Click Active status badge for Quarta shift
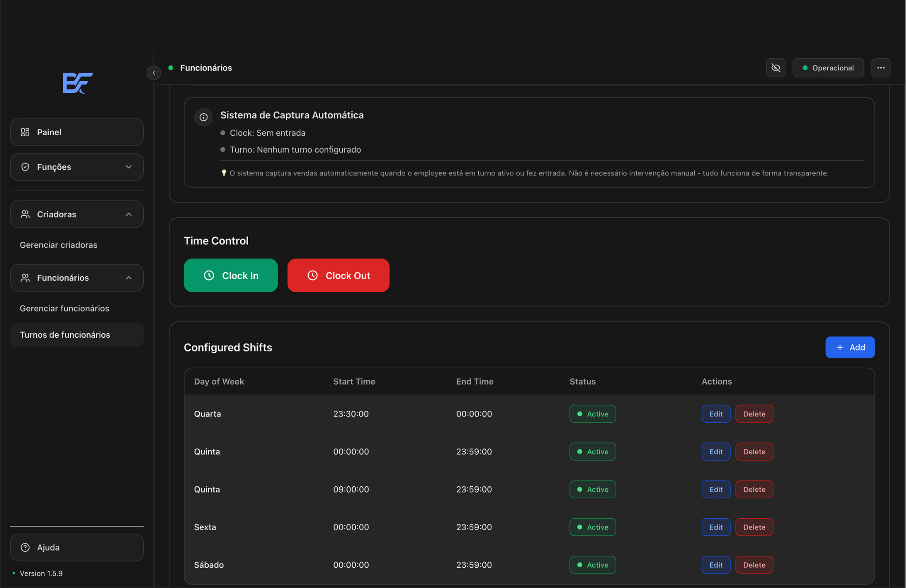The width and height of the screenshot is (906, 588). [x=592, y=414]
